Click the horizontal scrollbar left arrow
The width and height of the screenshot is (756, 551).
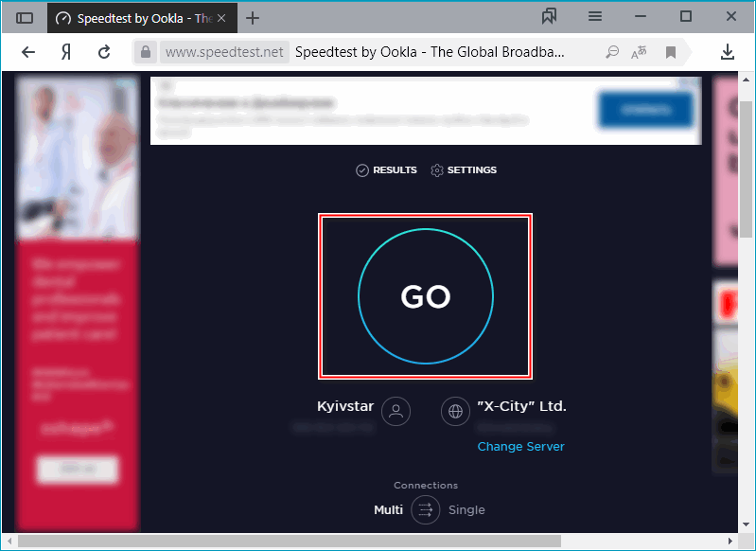pos(9,542)
